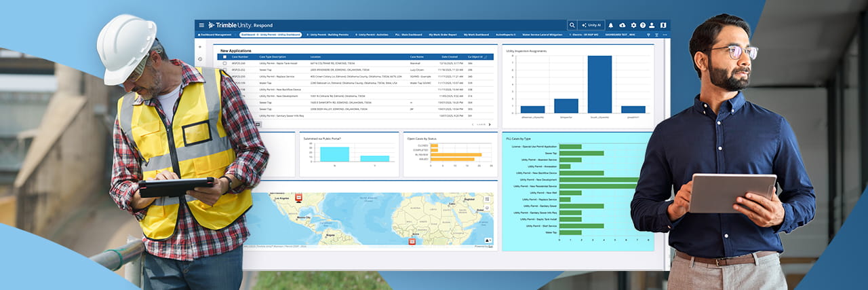868x290 pixels.
Task: Click the red marker near Accra on map
Action: coord(412,241)
